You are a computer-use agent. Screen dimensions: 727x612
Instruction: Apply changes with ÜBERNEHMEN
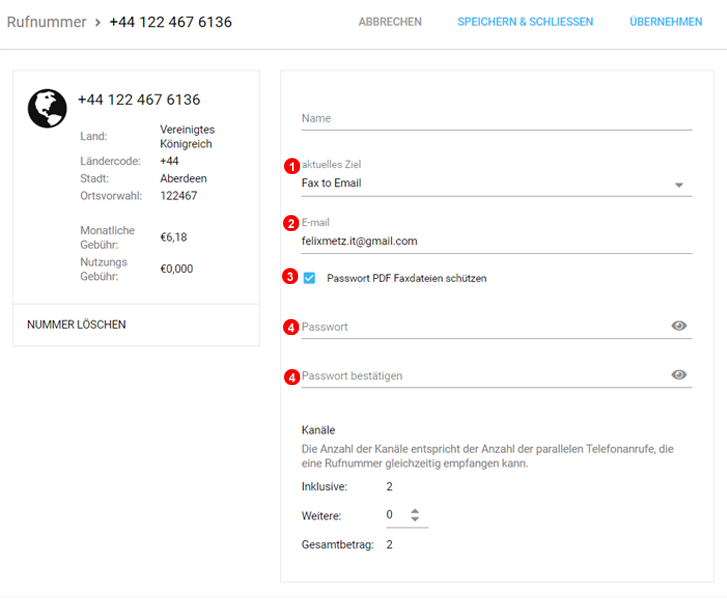pos(665,22)
